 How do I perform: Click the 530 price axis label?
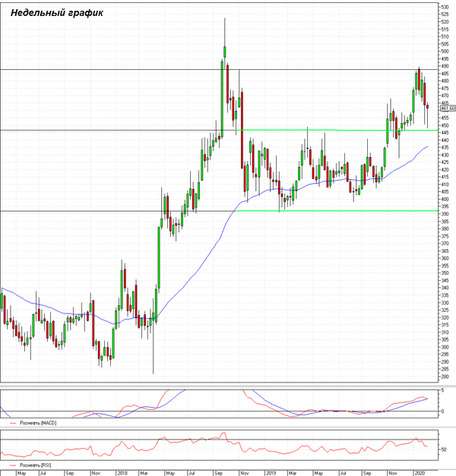click(x=445, y=7)
